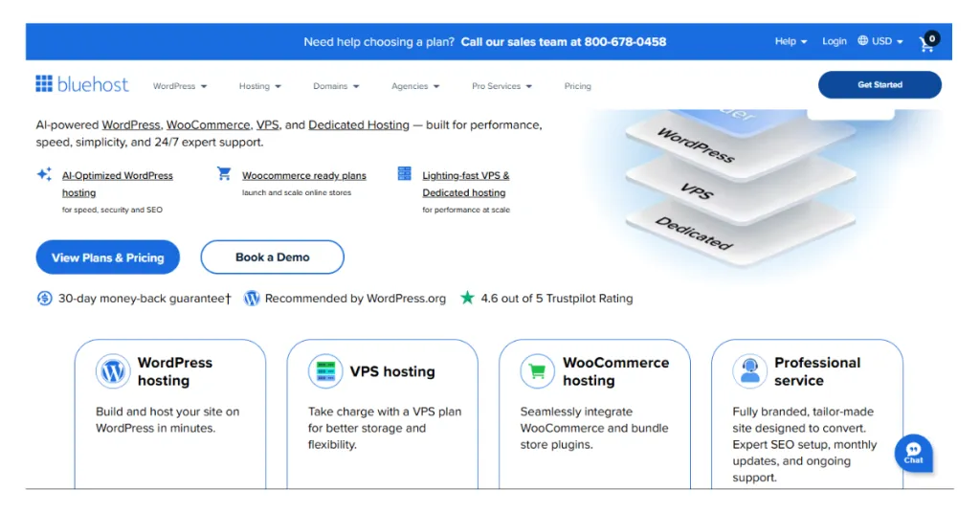Click 'Take charge with a VPS plan' description
This screenshot has height=513, width=980.
click(x=385, y=428)
